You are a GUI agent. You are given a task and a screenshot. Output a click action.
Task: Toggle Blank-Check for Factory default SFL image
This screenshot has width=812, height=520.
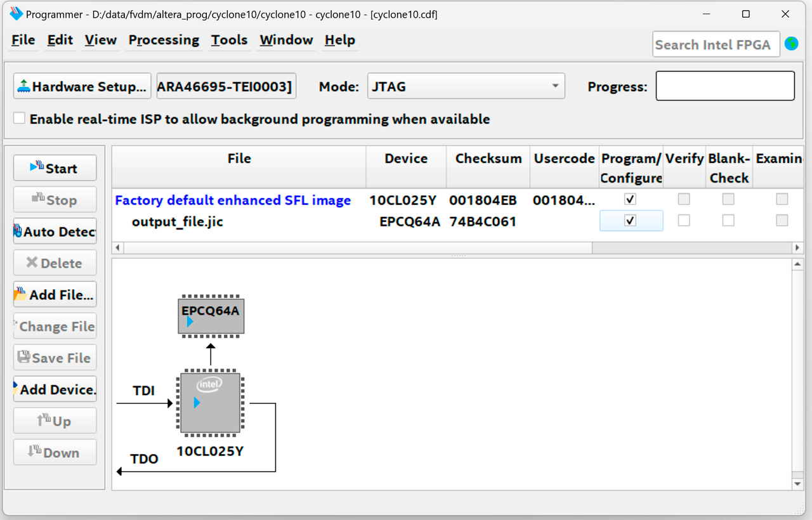[728, 200]
